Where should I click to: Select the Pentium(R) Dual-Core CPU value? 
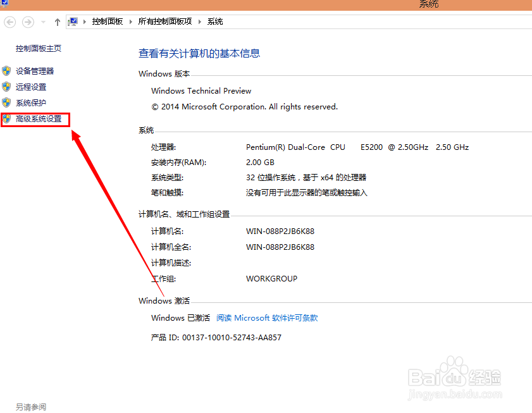pyautogui.click(x=357, y=147)
